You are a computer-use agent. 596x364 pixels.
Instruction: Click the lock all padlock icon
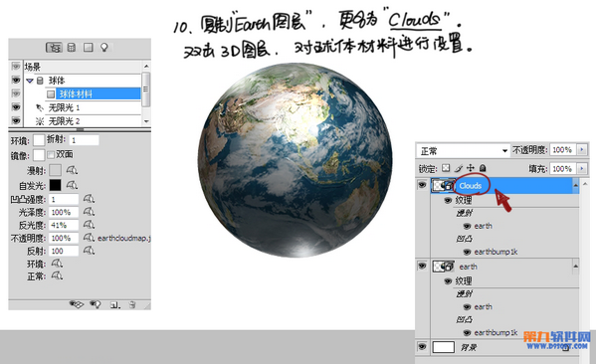click(x=483, y=167)
